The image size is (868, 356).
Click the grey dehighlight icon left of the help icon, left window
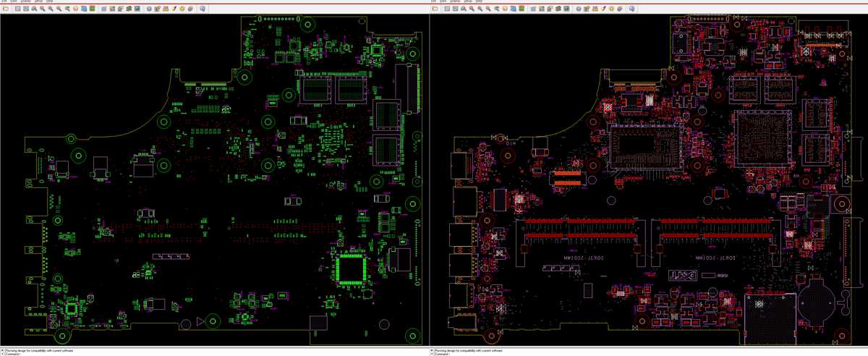[x=191, y=9]
